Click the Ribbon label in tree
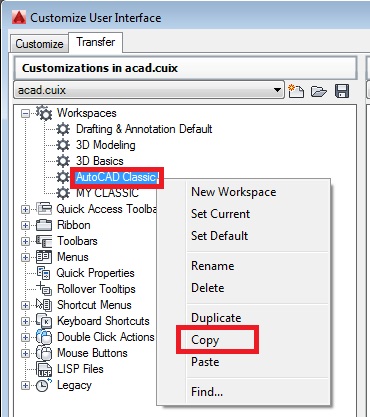Viewport: 370px width, 417px height. point(73,225)
